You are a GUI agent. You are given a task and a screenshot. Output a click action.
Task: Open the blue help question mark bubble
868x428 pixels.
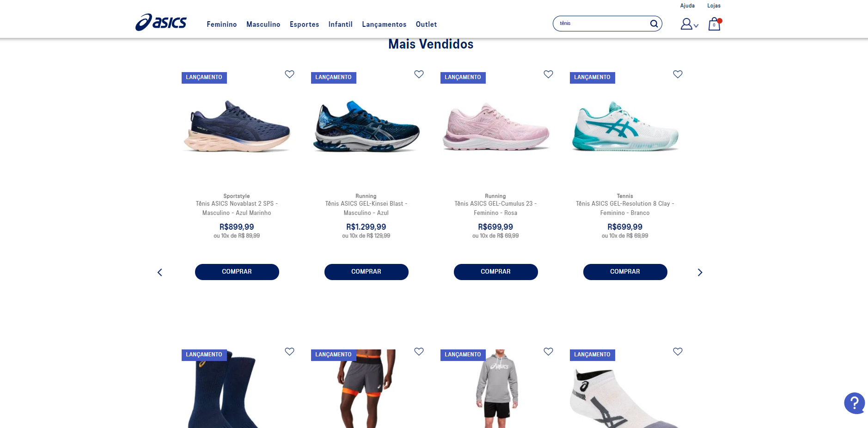pyautogui.click(x=855, y=403)
